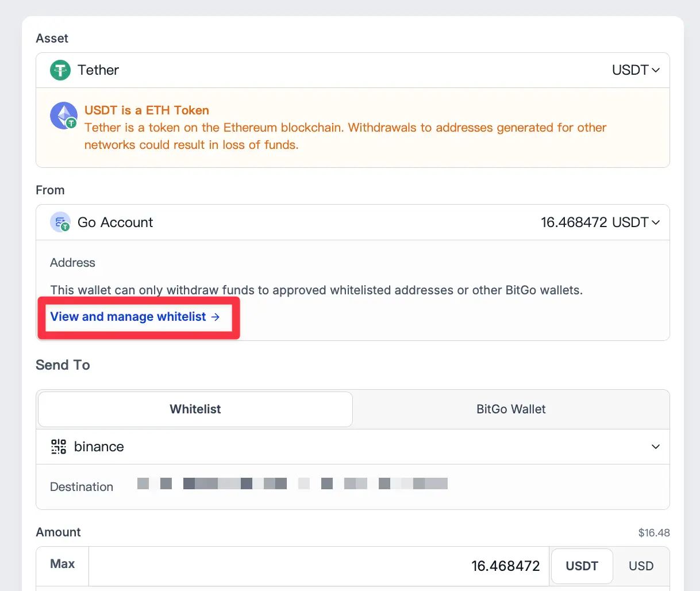Screen dimensions: 700x591
Task: Open View and manage whitelist
Action: pos(128,316)
